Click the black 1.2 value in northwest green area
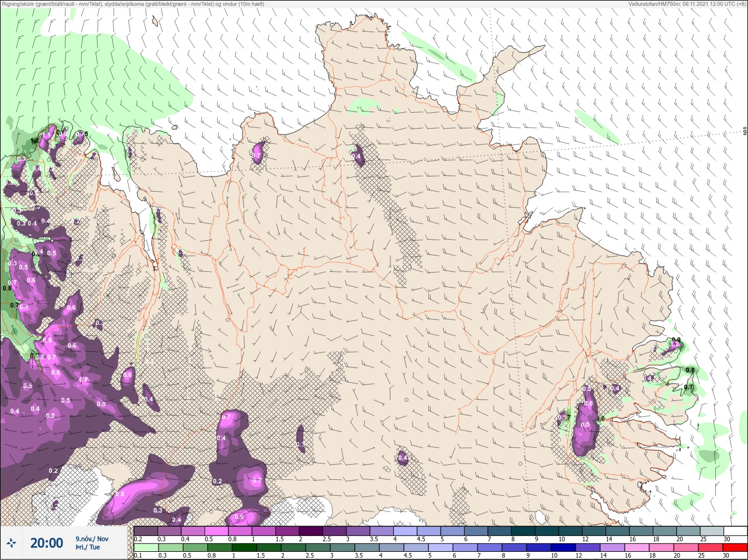This screenshot has width=748, height=560. click(34, 140)
